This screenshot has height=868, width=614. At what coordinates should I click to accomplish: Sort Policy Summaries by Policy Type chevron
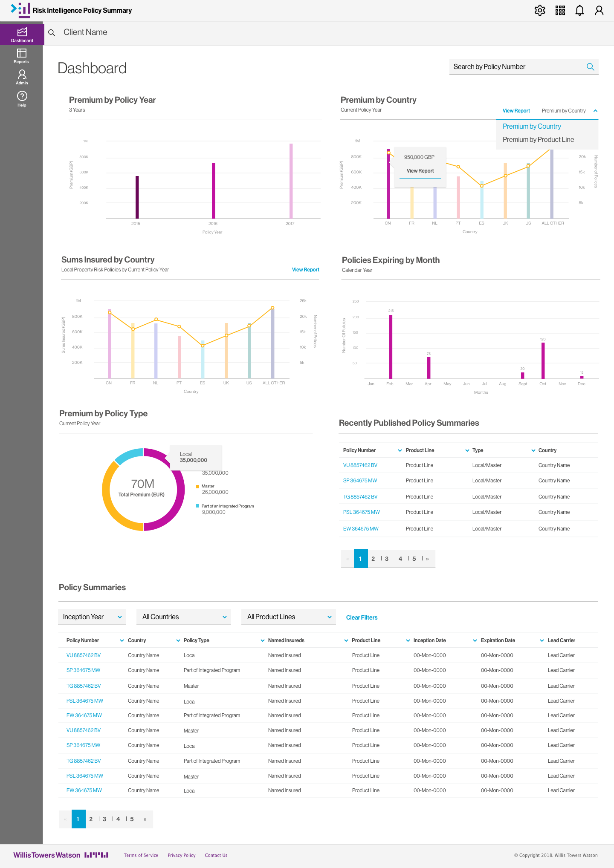pyautogui.click(x=263, y=640)
